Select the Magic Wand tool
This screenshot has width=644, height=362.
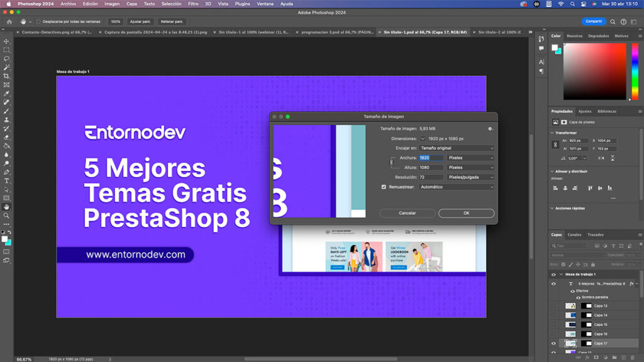point(6,67)
